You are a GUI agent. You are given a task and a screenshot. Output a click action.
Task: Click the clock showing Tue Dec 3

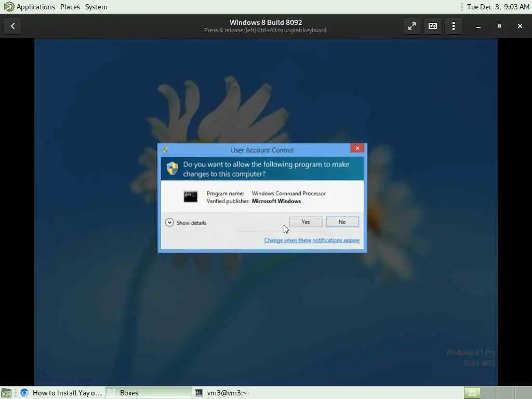tap(498, 7)
